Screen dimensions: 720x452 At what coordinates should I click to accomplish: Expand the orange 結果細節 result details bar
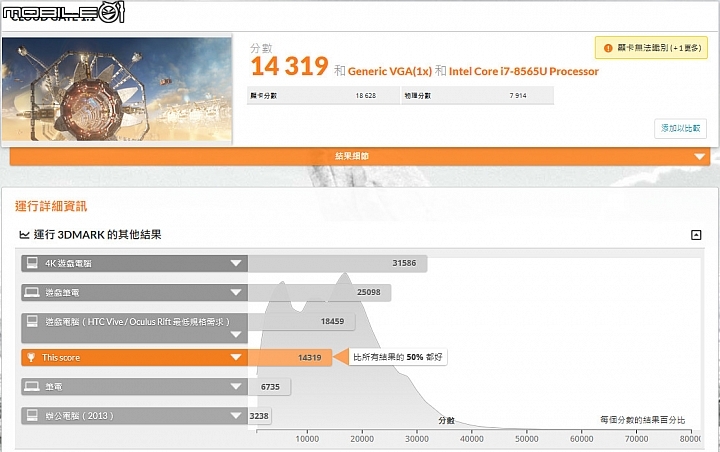pyautogui.click(x=360, y=156)
